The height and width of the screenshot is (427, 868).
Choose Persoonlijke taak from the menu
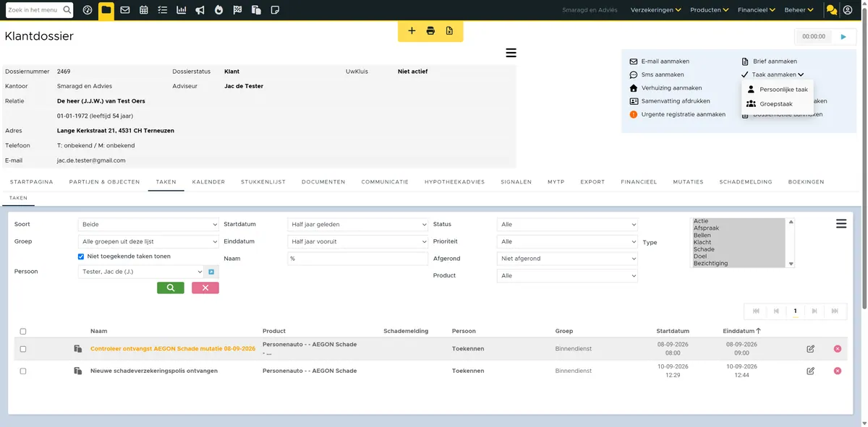(778, 90)
